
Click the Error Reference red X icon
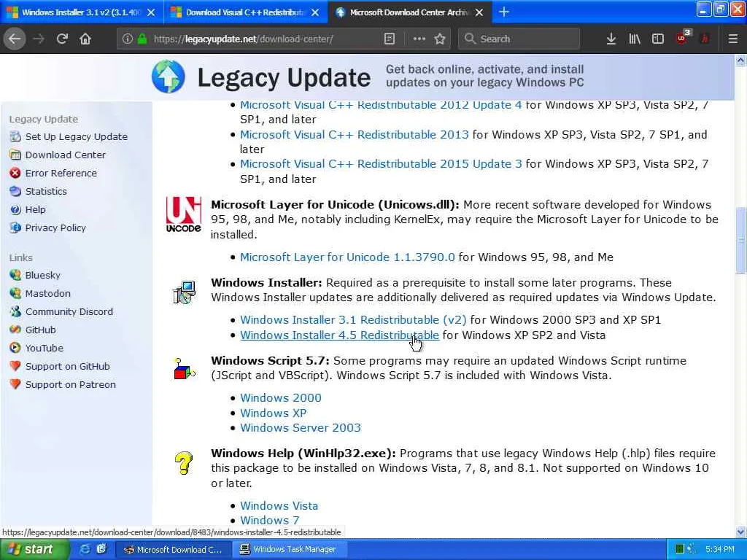[x=15, y=173]
